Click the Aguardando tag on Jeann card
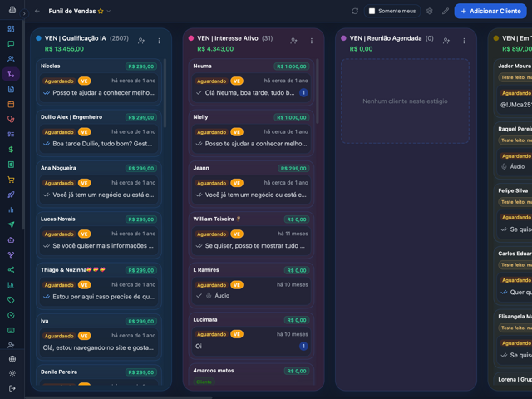The image size is (532, 399). (211, 183)
